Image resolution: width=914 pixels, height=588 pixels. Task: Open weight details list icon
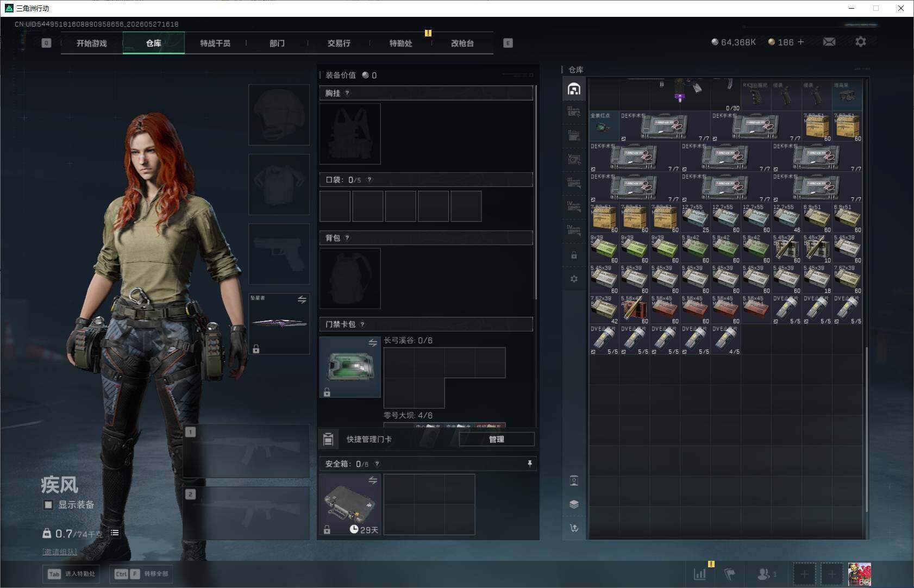tap(115, 533)
